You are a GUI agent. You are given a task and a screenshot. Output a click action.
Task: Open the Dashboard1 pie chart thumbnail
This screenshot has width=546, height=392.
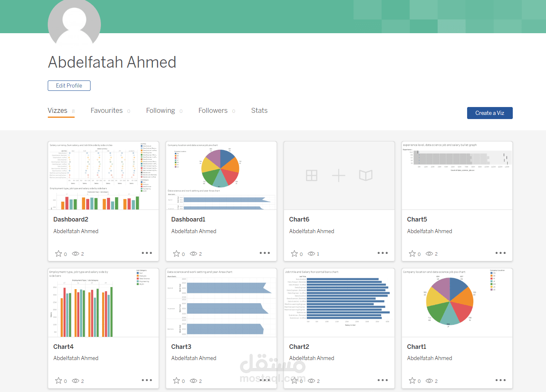pyautogui.click(x=221, y=176)
